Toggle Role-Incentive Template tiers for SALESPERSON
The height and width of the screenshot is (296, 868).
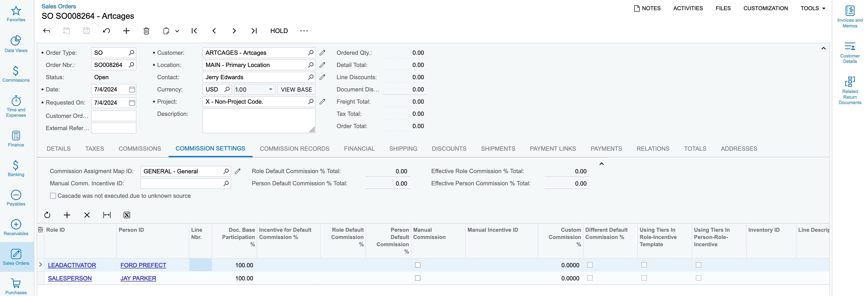coord(644,278)
